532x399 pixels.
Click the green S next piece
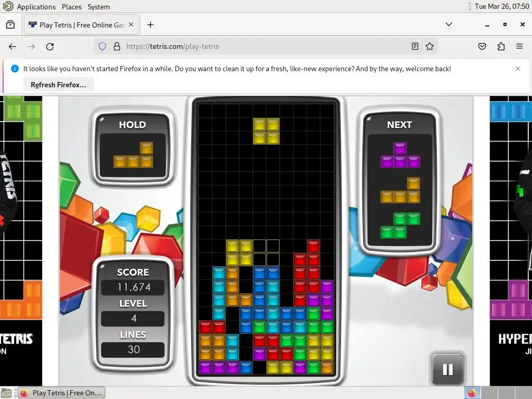point(400,225)
